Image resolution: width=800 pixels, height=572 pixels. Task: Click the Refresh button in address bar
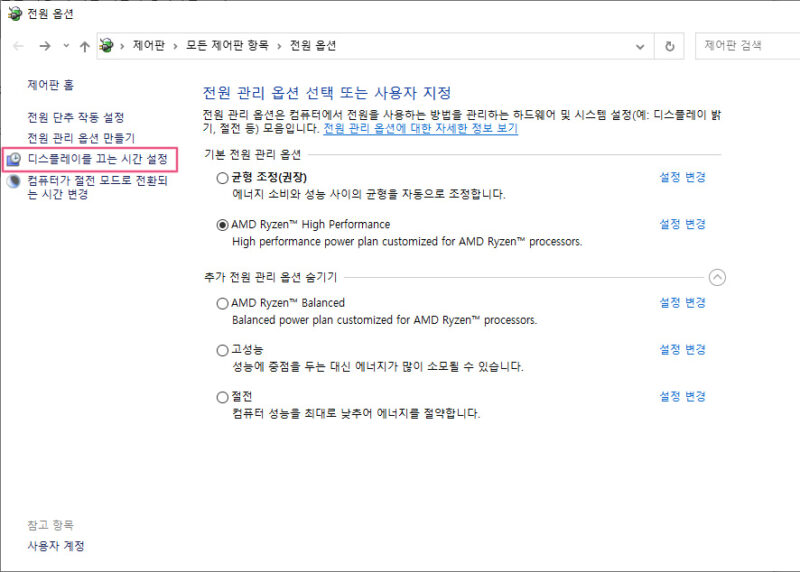(670, 46)
